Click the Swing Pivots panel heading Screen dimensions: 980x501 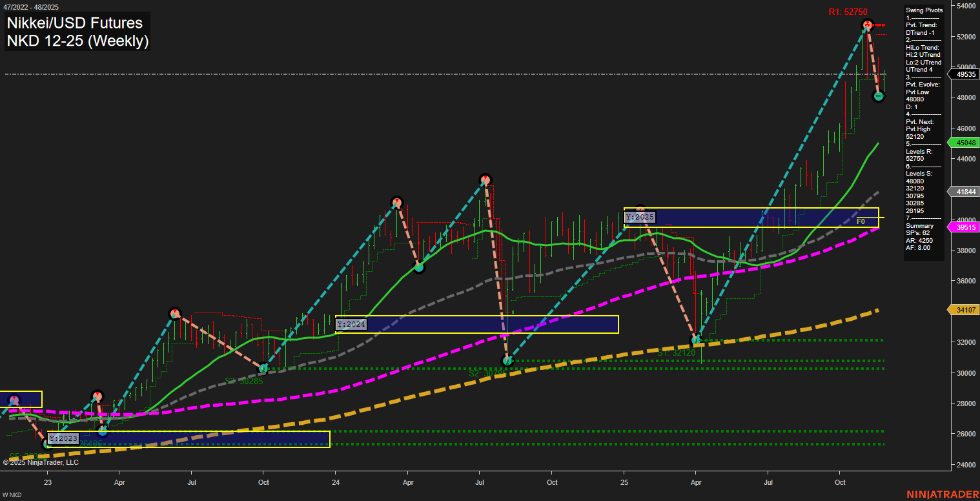click(x=924, y=10)
